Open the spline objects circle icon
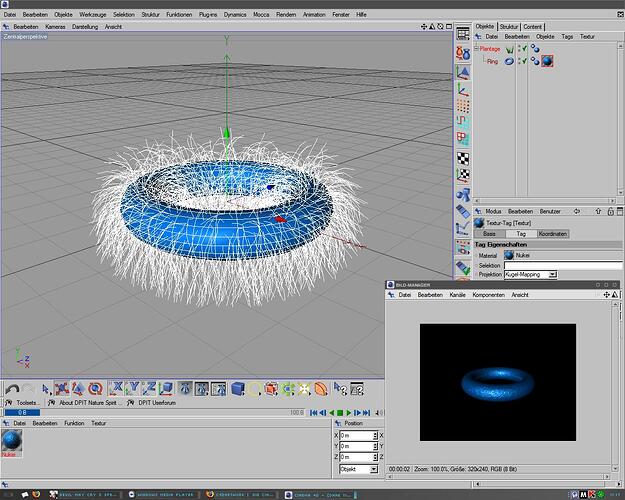Screen dimensions: 625x500 pyautogui.click(x=254, y=389)
